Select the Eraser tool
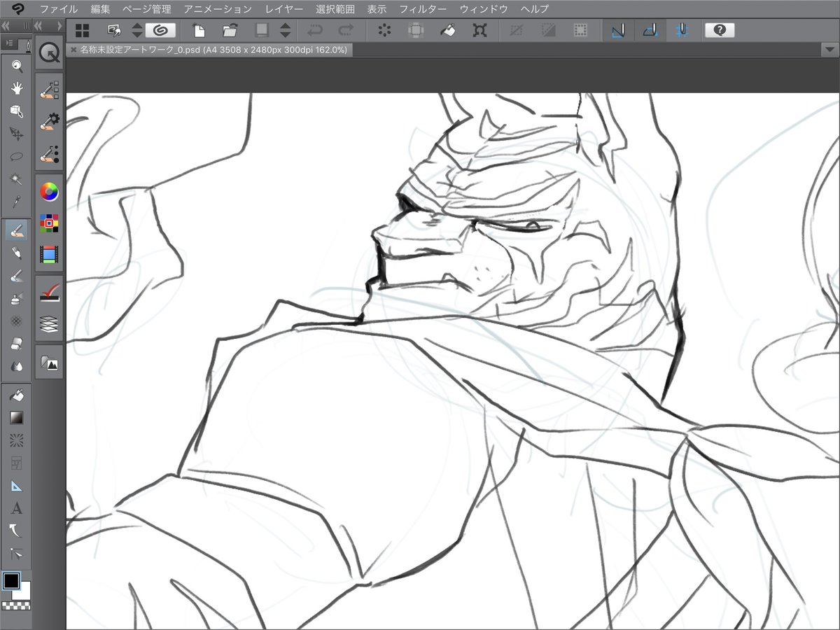This screenshot has width=840, height=630. point(17,344)
